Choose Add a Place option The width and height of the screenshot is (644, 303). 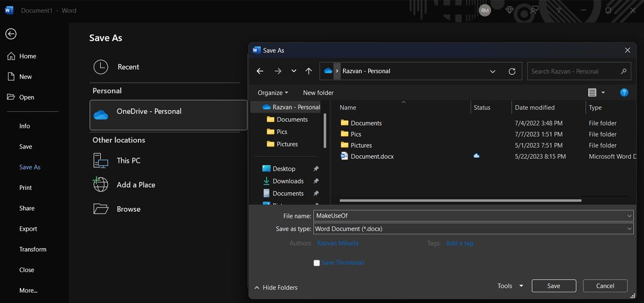point(136,184)
